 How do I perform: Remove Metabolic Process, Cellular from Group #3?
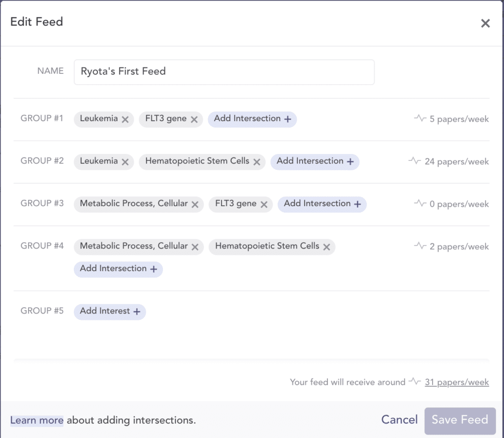195,204
